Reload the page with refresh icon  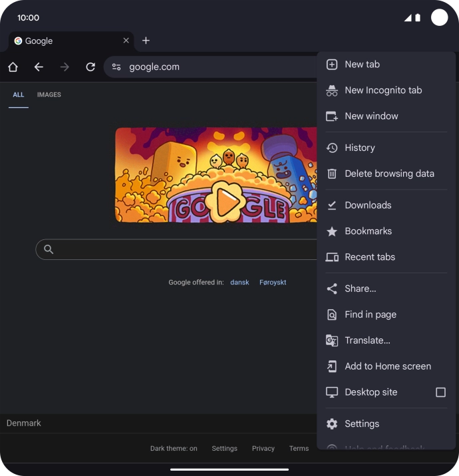pos(90,66)
